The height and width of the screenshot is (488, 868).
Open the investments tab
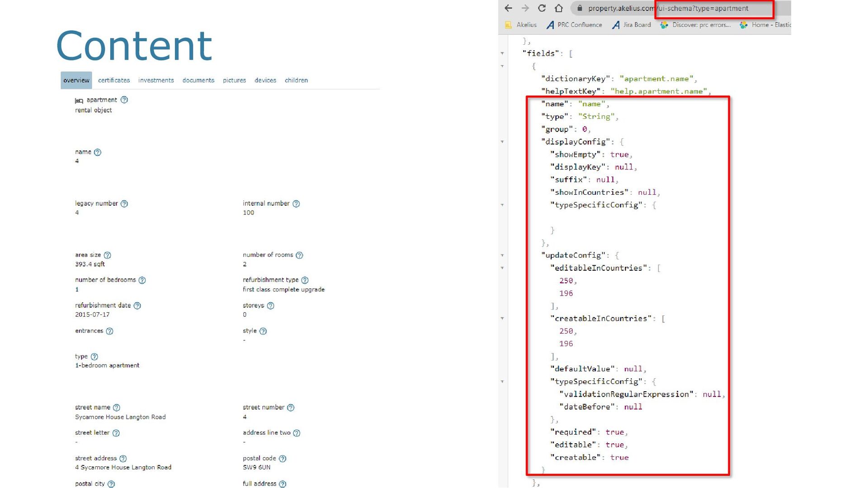click(x=156, y=80)
